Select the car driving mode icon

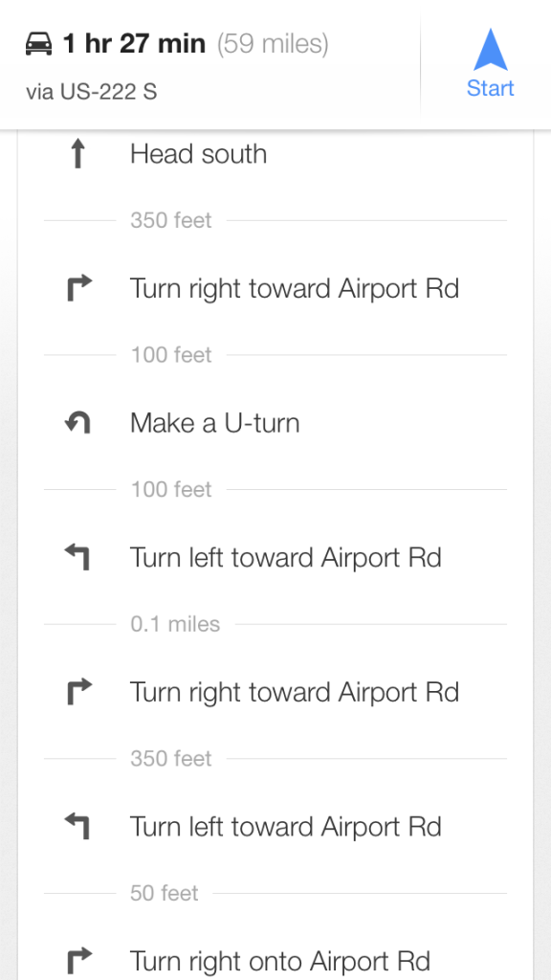click(x=38, y=44)
